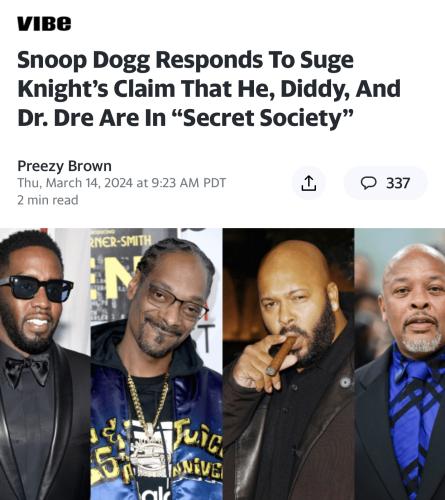Select photo of man wearing dark sunglasses
This screenshot has width=445, height=500.
(x=45, y=364)
